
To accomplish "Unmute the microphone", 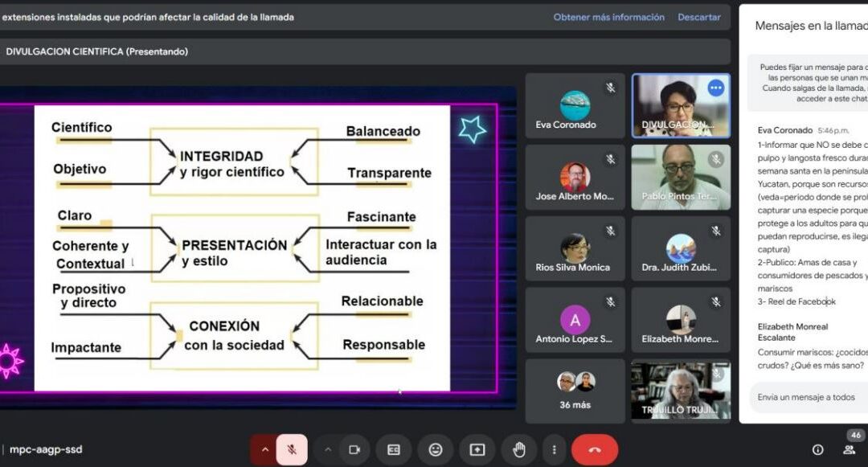I will pyautogui.click(x=293, y=450).
